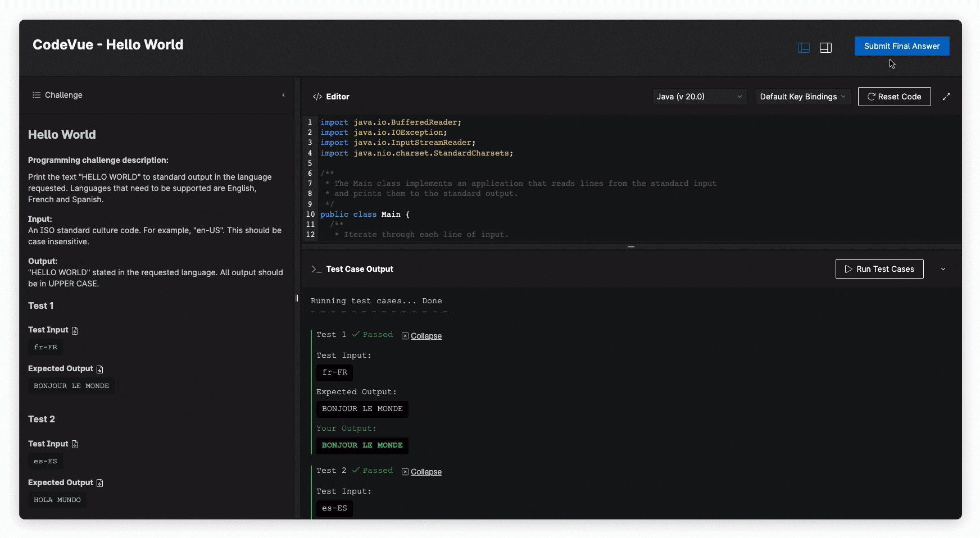
Task: Click the 'Running test cases... Done' status text
Action: (376, 301)
